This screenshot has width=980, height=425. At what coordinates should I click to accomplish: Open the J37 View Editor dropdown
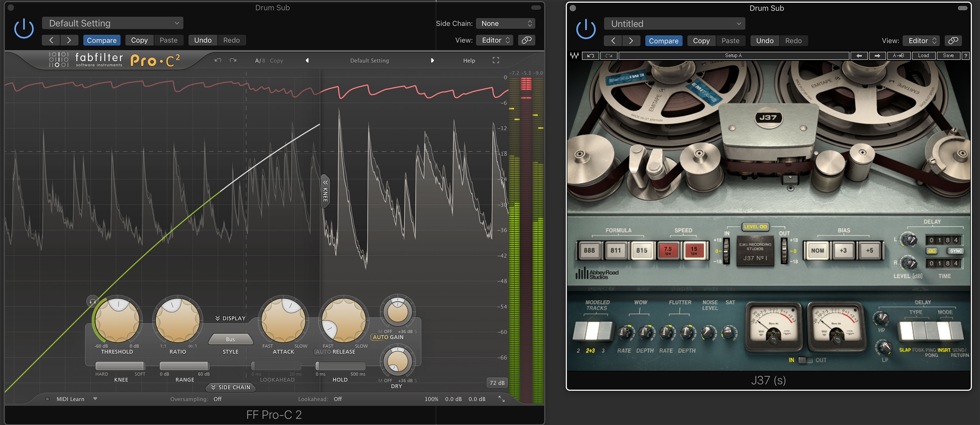[x=922, y=40]
